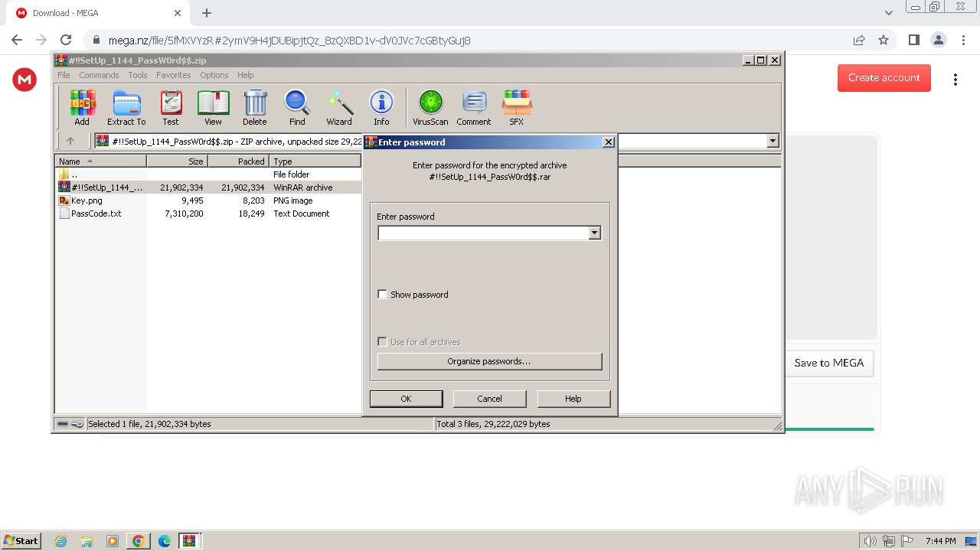The image size is (980, 551).
Task: Expand the Enter password dropdown arrow
Action: 594,233
